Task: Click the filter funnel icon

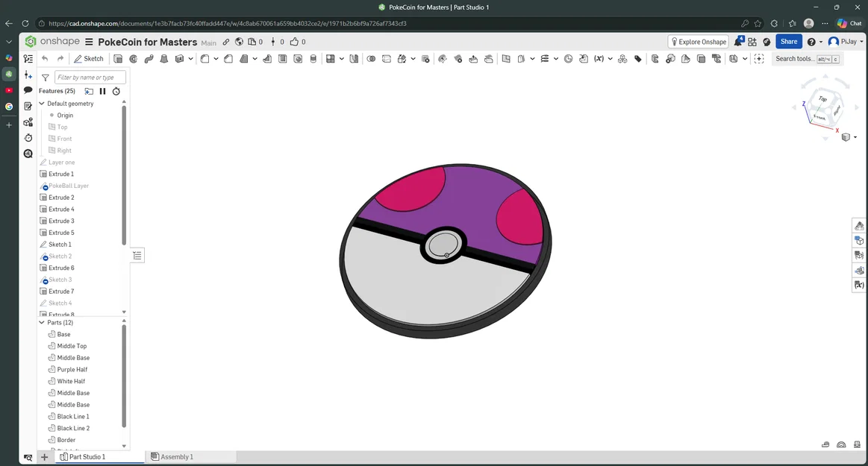Action: 46,78
